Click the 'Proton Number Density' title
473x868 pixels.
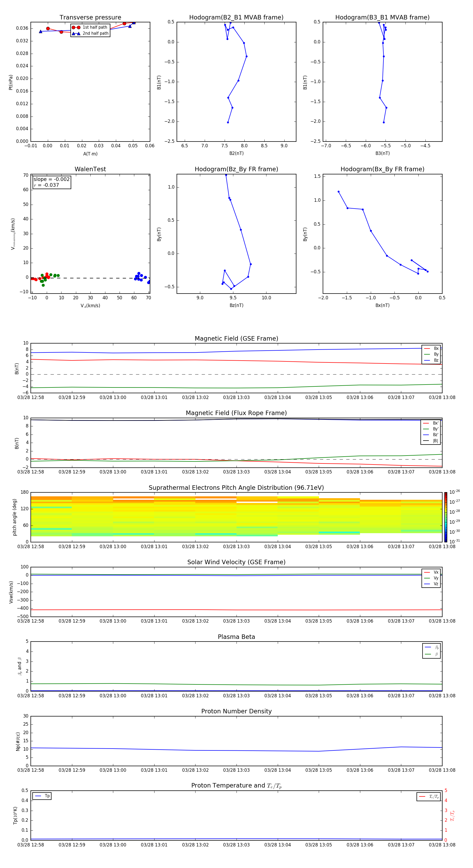pos(236,711)
